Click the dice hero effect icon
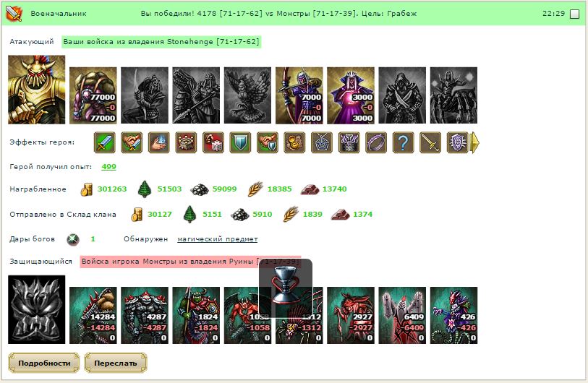588x383 pixels. tap(213, 143)
